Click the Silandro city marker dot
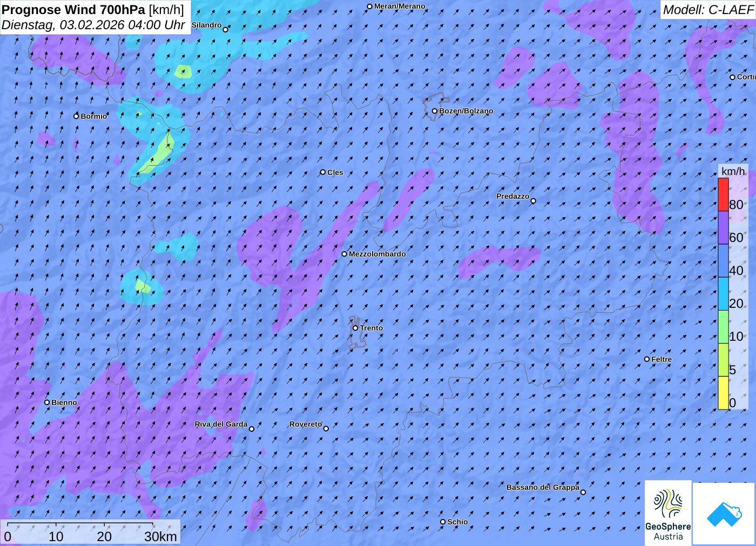Viewport: 756px width, 546px height. pyautogui.click(x=226, y=30)
